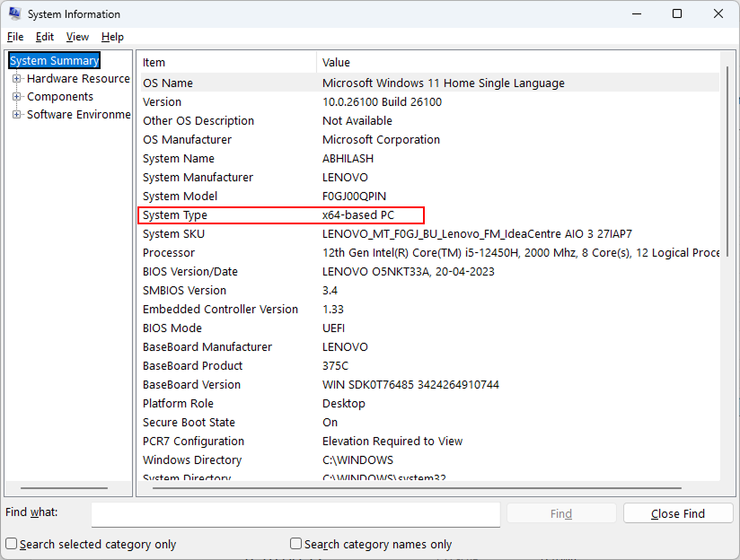Enable Search category names only checkbox
Image resolution: width=740 pixels, height=560 pixels.
coord(295,544)
